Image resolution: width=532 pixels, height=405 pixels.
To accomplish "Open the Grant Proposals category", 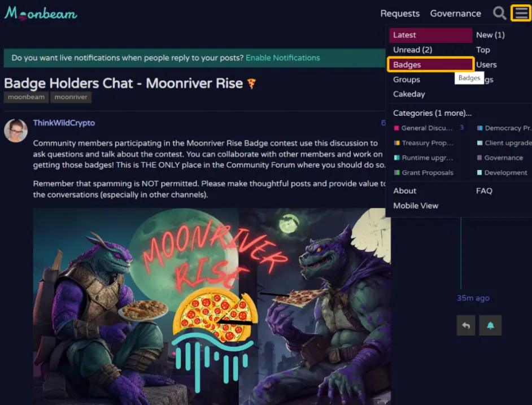I will (x=424, y=172).
